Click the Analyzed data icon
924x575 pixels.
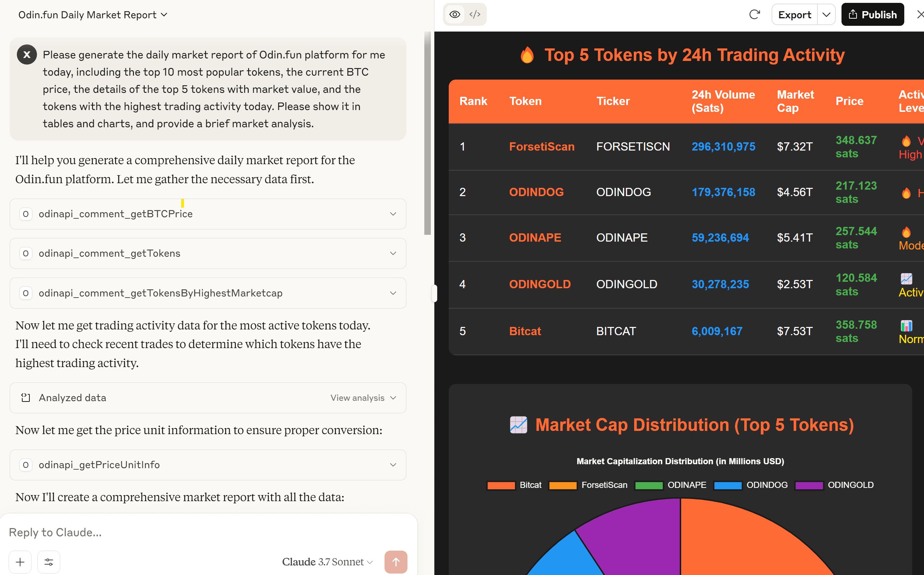click(x=25, y=398)
